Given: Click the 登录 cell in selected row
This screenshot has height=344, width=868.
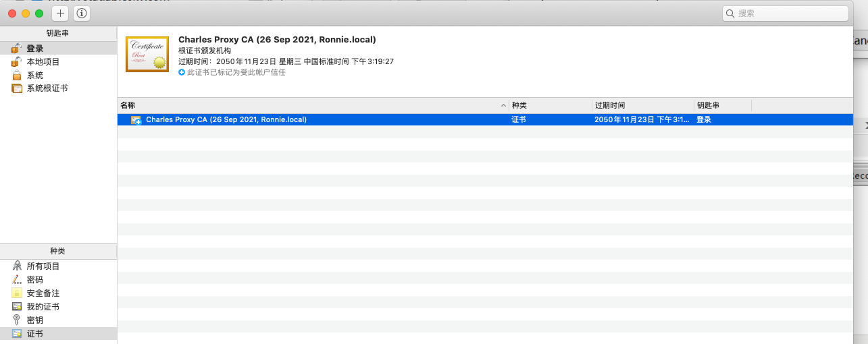Looking at the screenshot, I should 704,119.
